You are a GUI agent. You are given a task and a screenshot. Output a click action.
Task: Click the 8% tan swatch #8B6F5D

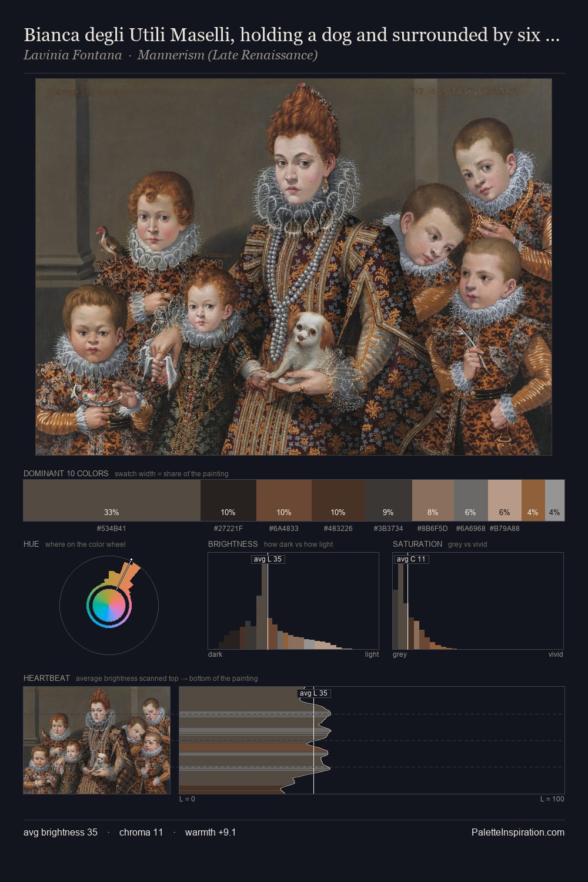click(x=433, y=500)
